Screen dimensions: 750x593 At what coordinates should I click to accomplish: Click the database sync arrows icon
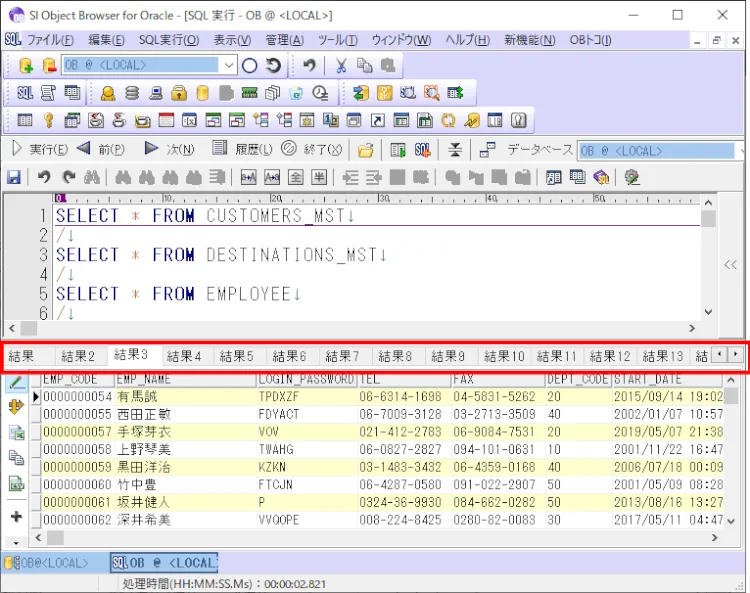pos(360,93)
